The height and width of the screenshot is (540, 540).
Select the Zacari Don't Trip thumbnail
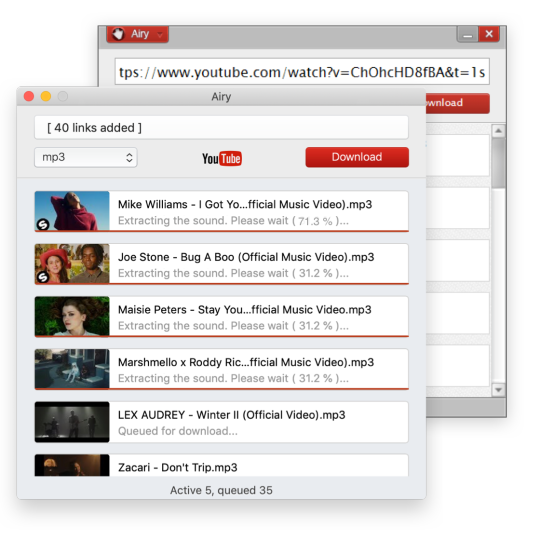[x=72, y=465]
